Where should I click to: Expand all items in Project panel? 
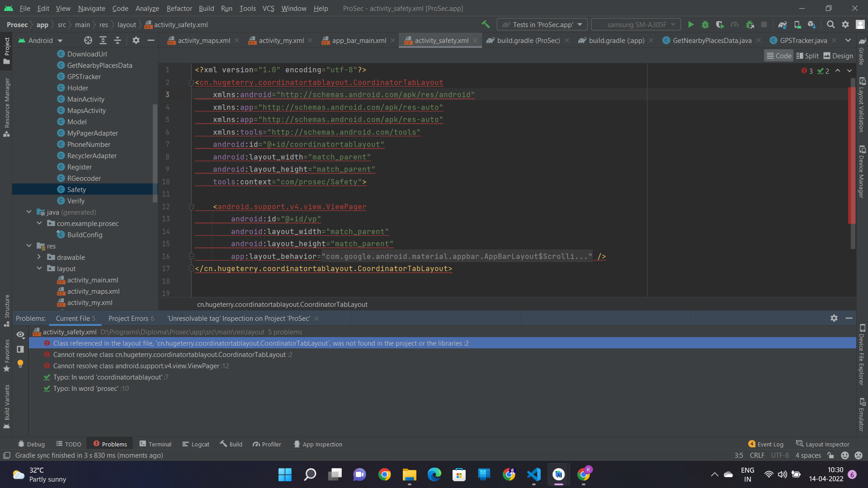103,40
